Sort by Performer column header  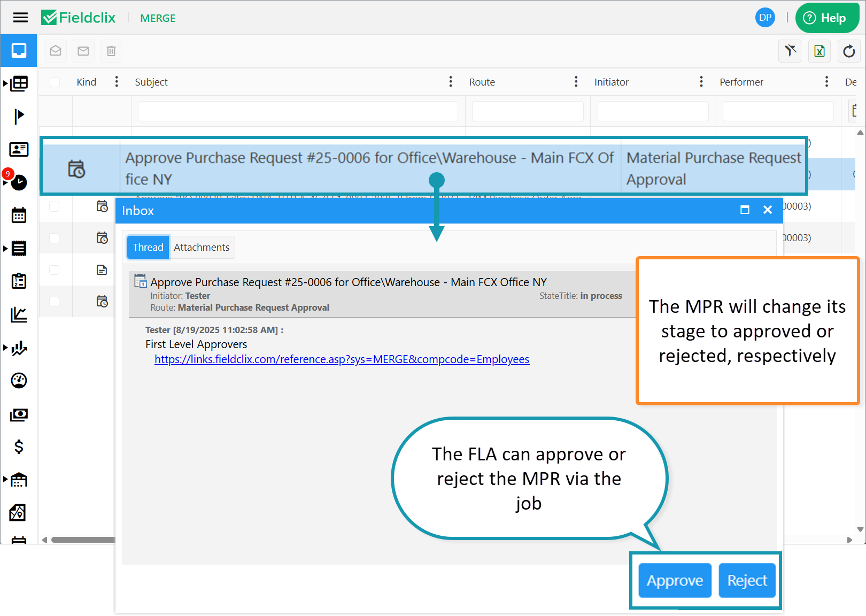(741, 82)
